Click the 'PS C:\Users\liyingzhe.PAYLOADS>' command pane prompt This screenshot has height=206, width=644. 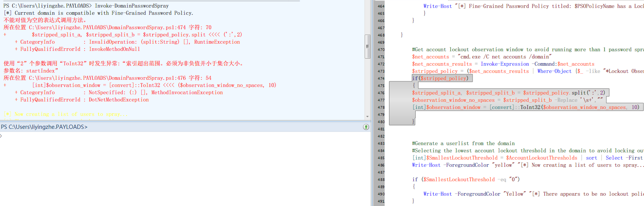44,127
